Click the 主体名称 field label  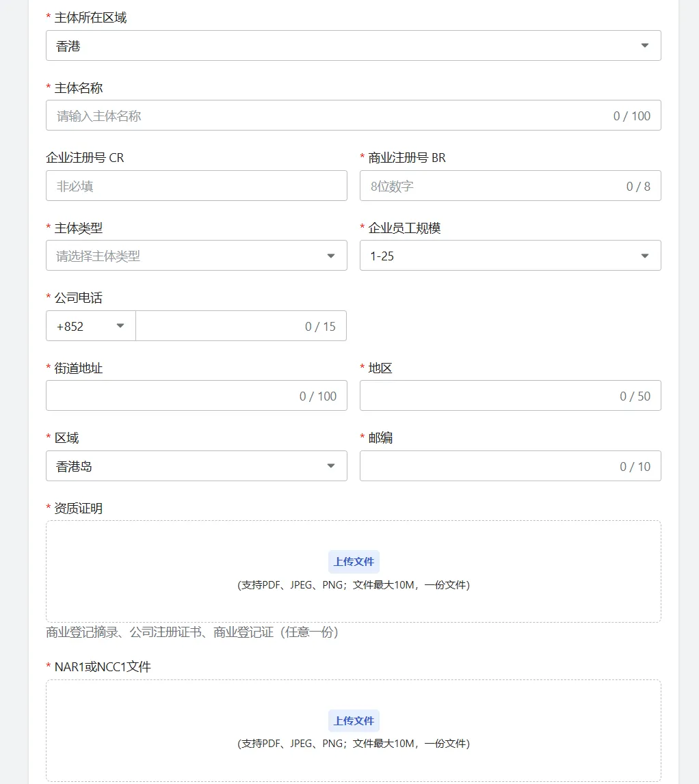(x=79, y=88)
